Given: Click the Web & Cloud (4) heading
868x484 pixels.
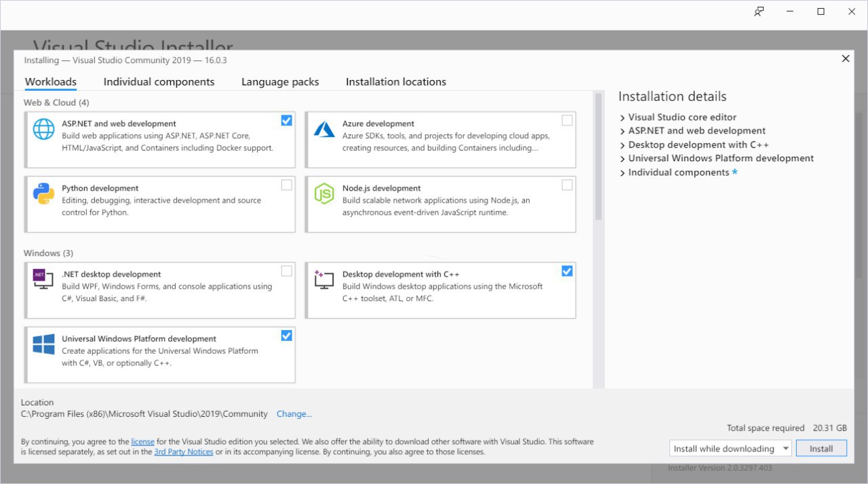Looking at the screenshot, I should [56, 103].
